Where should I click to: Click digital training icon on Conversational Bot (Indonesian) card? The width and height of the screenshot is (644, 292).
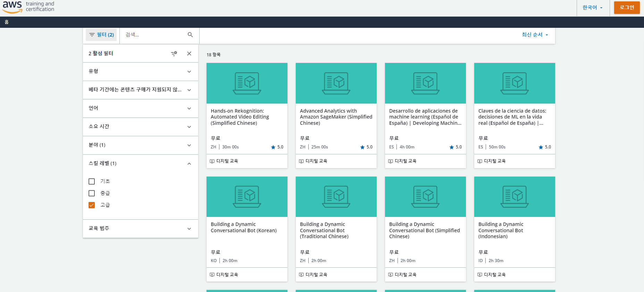coord(480,275)
